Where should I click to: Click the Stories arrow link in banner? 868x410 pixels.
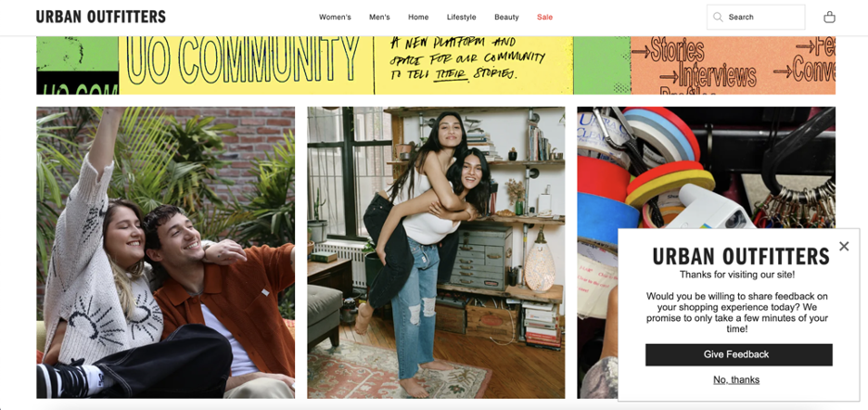pyautogui.click(x=669, y=51)
